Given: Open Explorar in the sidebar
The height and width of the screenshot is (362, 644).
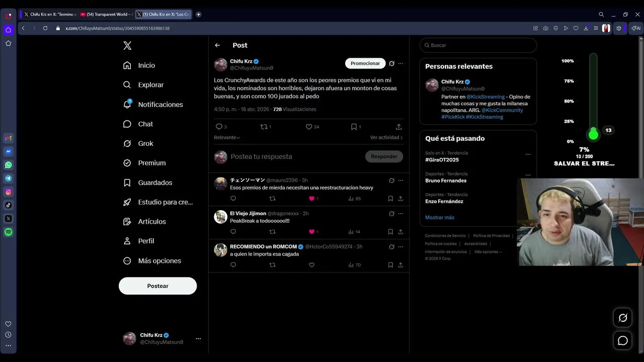Looking at the screenshot, I should [143, 85].
